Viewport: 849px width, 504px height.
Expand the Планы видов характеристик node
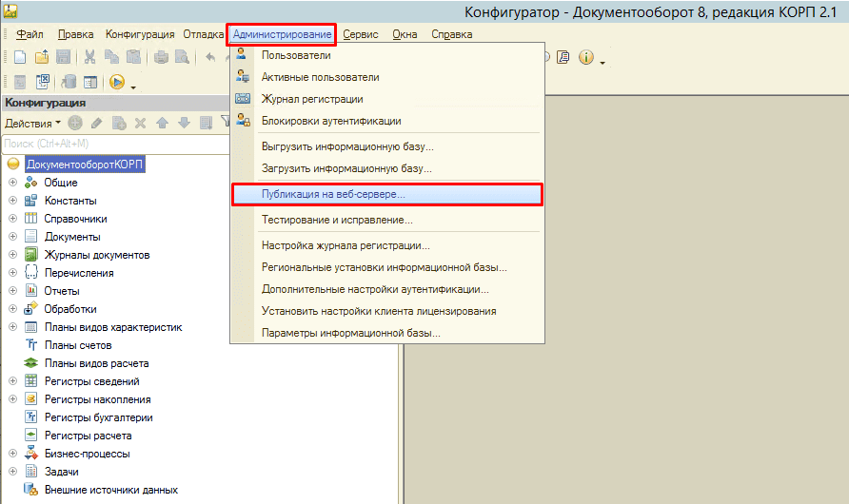[13, 326]
